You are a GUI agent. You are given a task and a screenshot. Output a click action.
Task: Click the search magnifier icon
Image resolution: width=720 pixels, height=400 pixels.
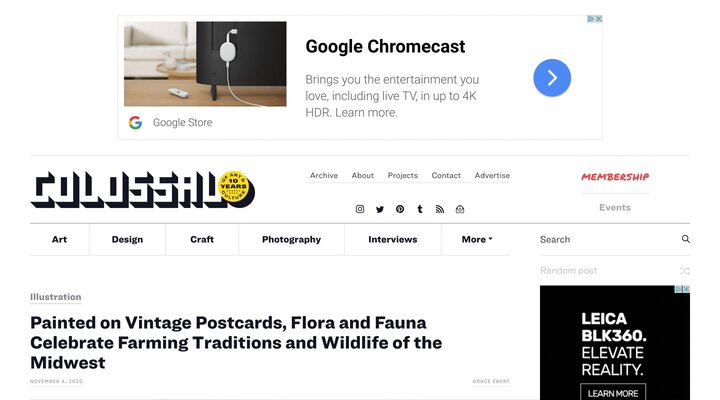point(686,239)
